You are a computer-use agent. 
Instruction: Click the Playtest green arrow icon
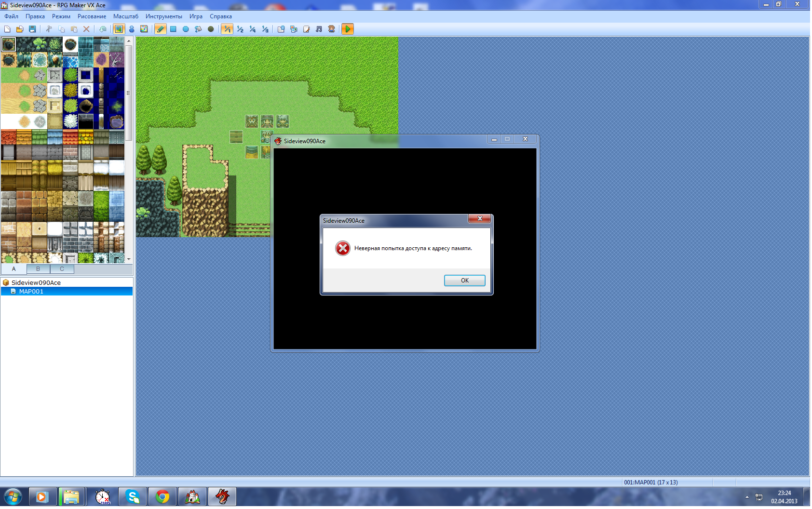[347, 29]
